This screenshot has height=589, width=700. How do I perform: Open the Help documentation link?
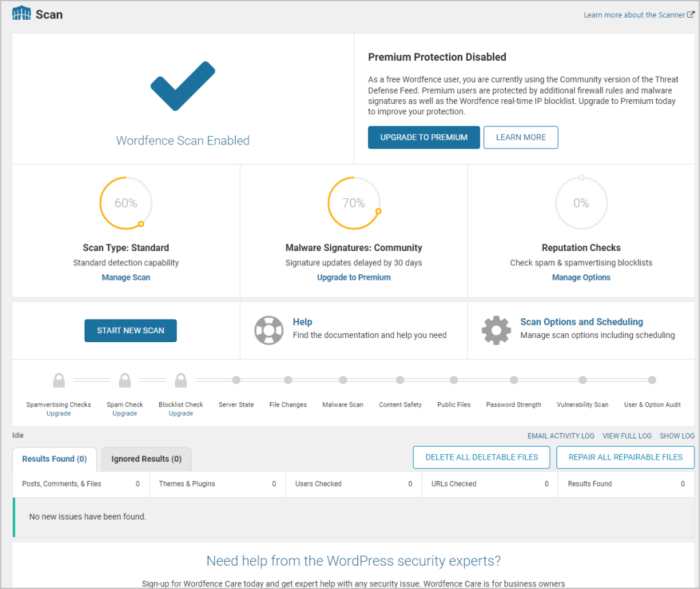pyautogui.click(x=302, y=322)
